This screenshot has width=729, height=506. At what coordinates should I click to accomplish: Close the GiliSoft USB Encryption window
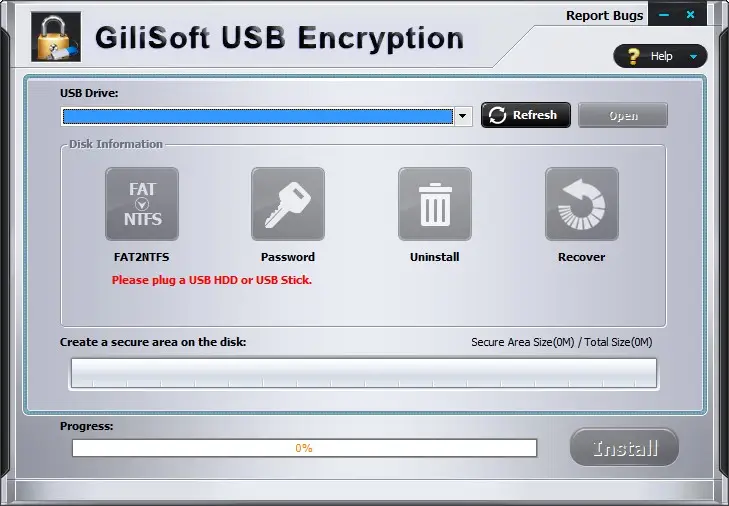pyautogui.click(x=690, y=15)
